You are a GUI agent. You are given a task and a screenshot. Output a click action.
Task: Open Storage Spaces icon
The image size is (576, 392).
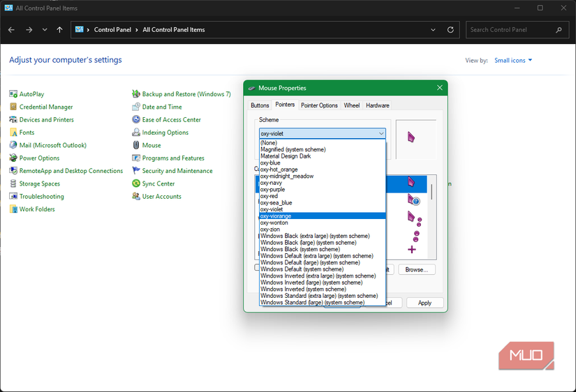coord(13,183)
